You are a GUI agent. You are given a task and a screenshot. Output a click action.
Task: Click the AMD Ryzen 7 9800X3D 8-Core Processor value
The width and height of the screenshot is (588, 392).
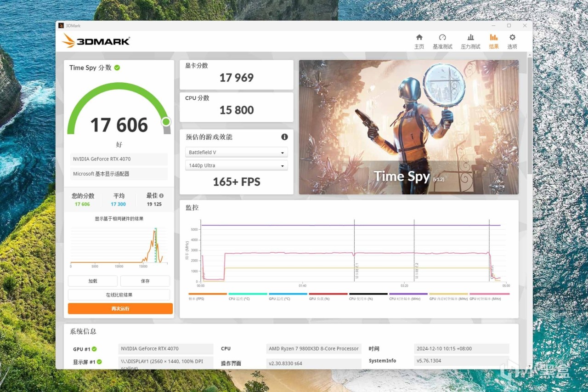point(314,349)
